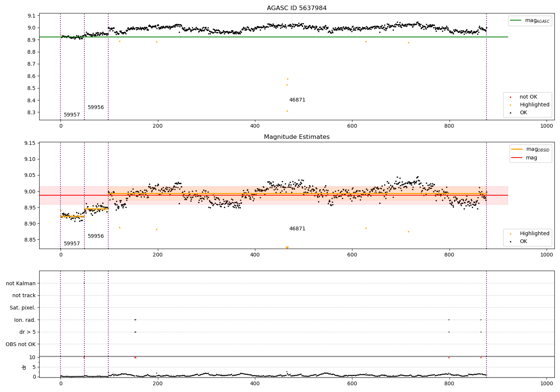Click the "9.1" tick on the top plot
Screen dimensions: 560x392
pyautogui.click(x=32, y=16)
